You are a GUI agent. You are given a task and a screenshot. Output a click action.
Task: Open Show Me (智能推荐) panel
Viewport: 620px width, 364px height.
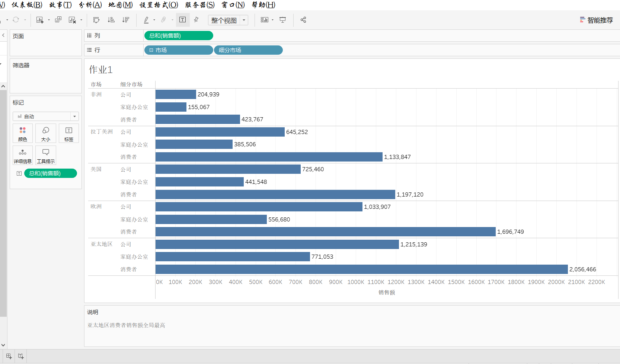tap(596, 20)
